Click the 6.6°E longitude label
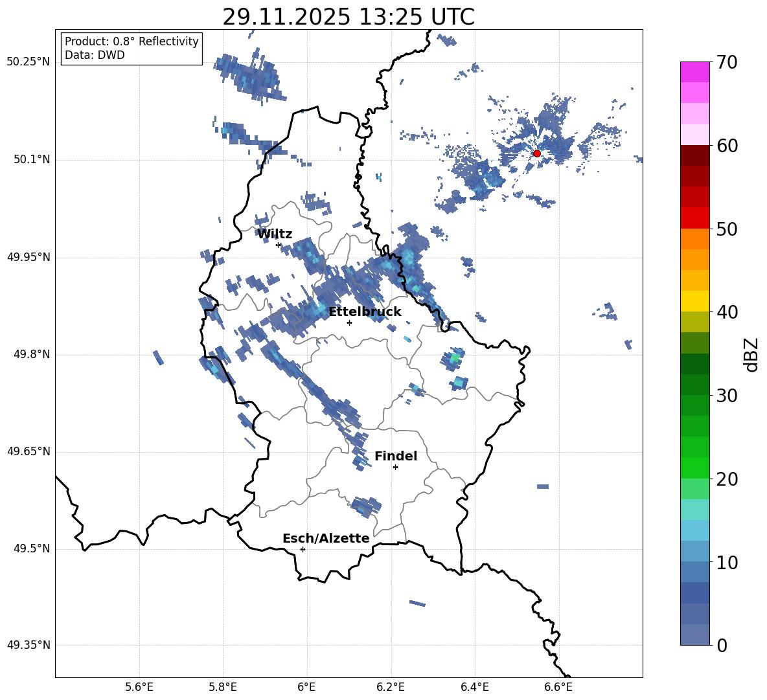 (x=558, y=687)
